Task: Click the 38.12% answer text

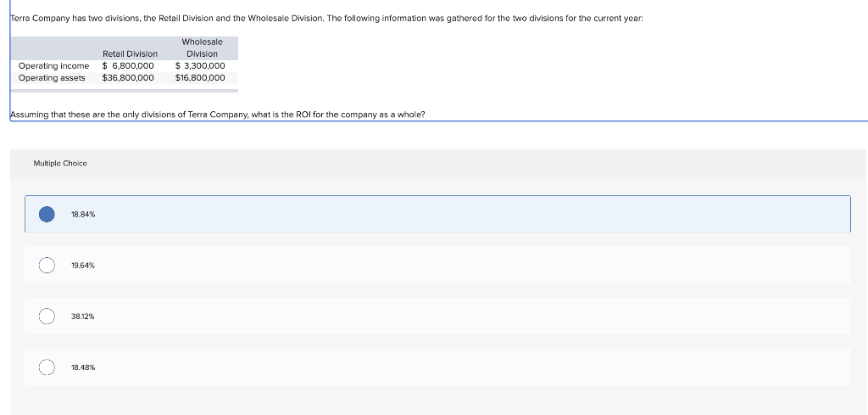Action: 83,317
